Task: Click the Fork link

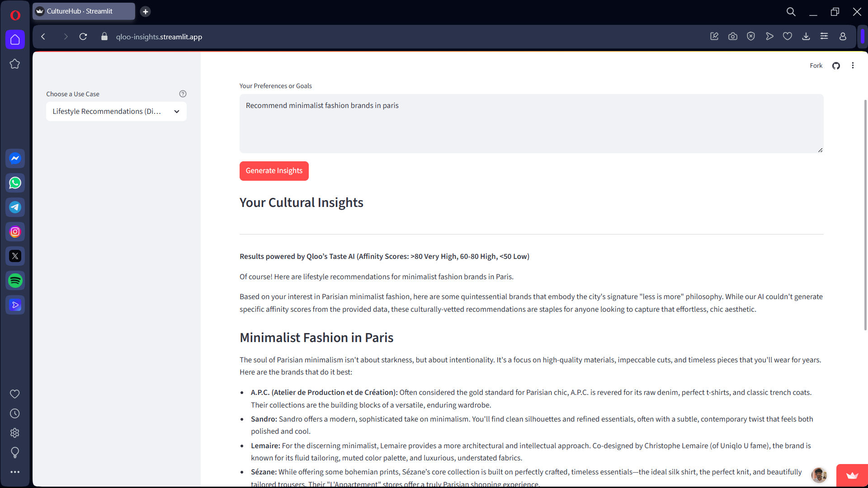Action: [x=816, y=66]
